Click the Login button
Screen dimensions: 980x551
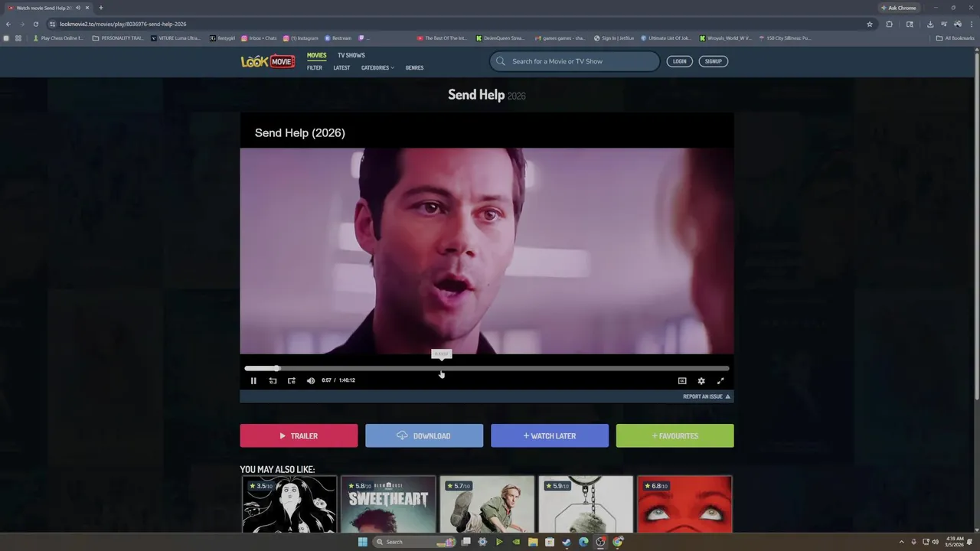tap(679, 61)
